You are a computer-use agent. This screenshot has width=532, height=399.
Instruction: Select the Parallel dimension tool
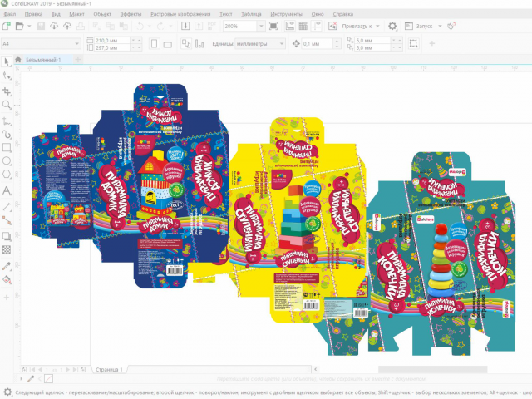pos(7,206)
